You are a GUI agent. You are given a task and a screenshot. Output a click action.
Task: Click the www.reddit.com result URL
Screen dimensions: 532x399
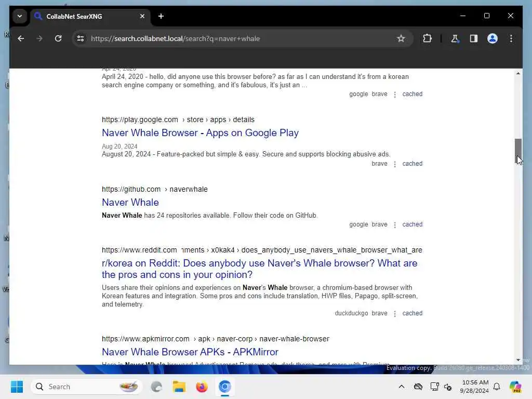click(x=262, y=250)
